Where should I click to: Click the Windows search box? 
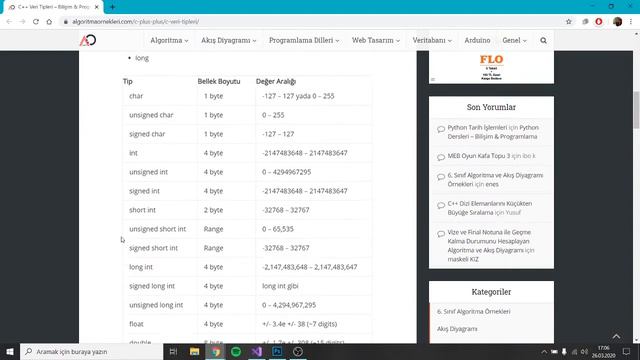coord(91,351)
